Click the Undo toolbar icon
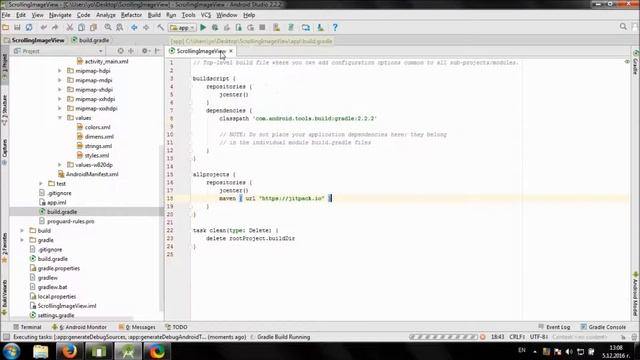640x360 pixels. (43, 27)
